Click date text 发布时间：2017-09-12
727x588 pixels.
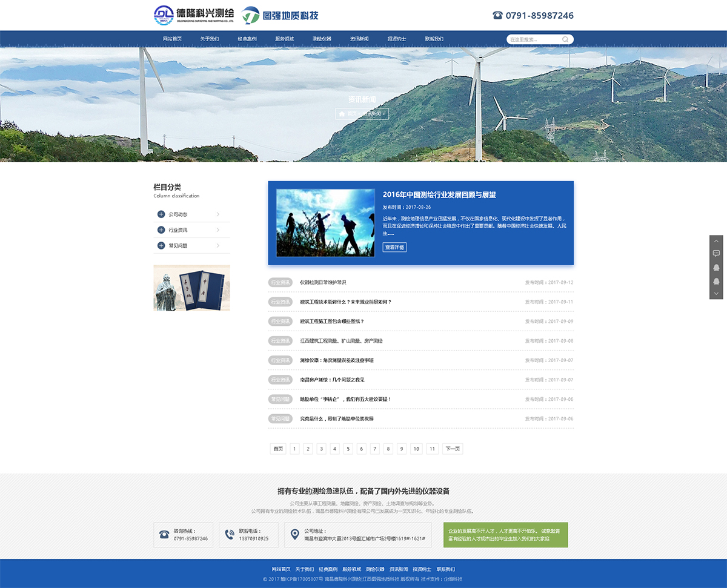coord(549,283)
